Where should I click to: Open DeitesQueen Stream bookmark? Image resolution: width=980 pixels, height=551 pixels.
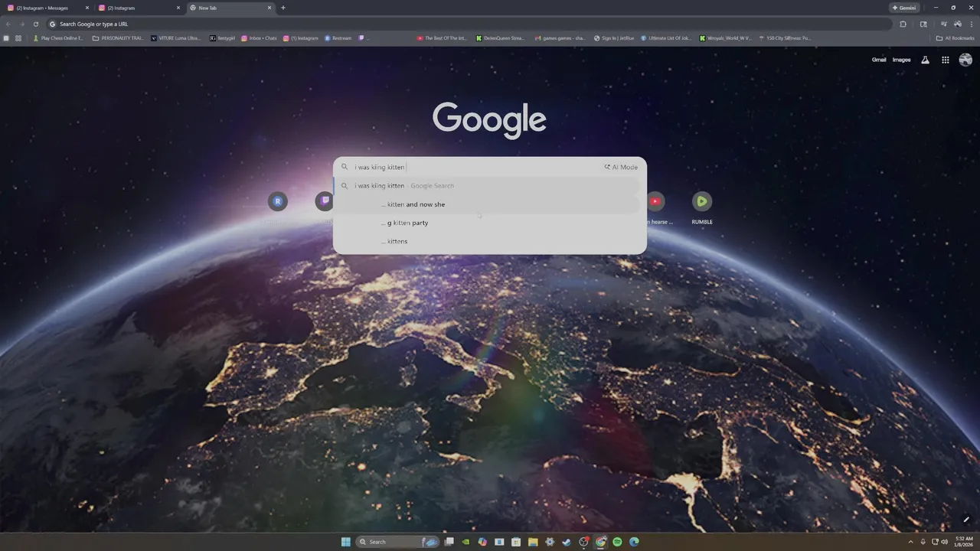point(501,37)
